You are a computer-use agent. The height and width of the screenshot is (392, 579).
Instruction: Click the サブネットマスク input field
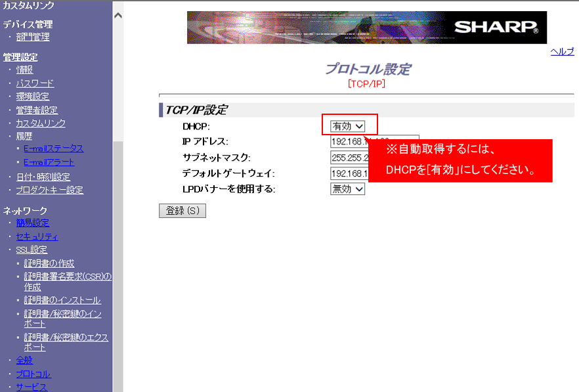(348, 158)
